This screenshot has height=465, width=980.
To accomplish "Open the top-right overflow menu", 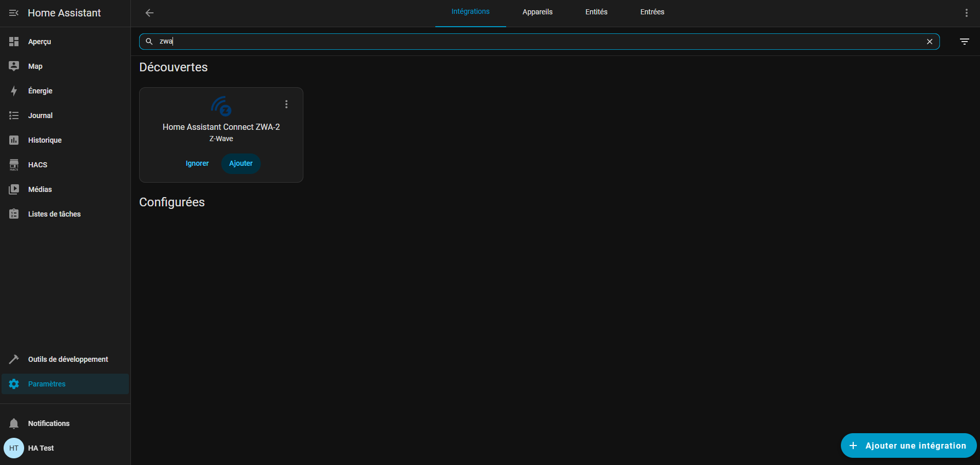I will click(x=967, y=13).
